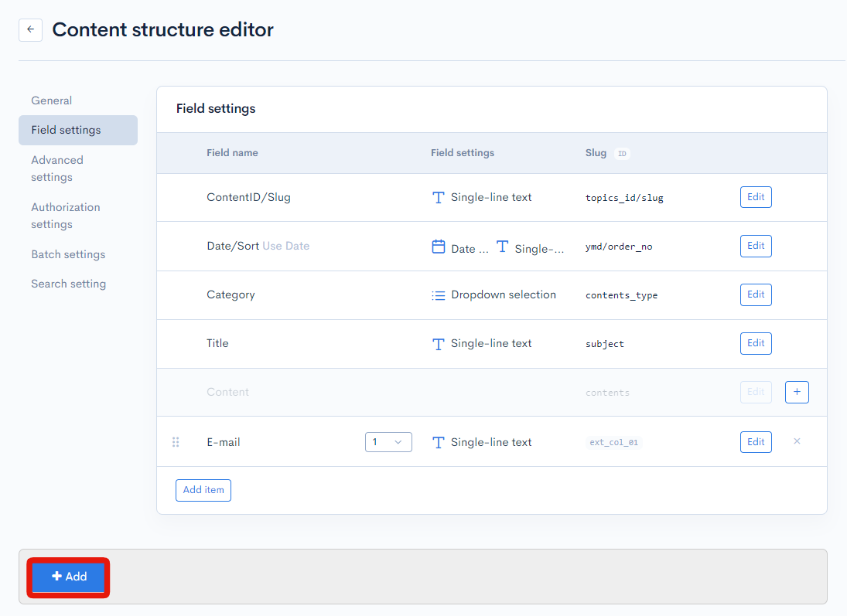Click the drag handle icon beside E-mail field
This screenshot has height=616, width=847.
pos(176,441)
